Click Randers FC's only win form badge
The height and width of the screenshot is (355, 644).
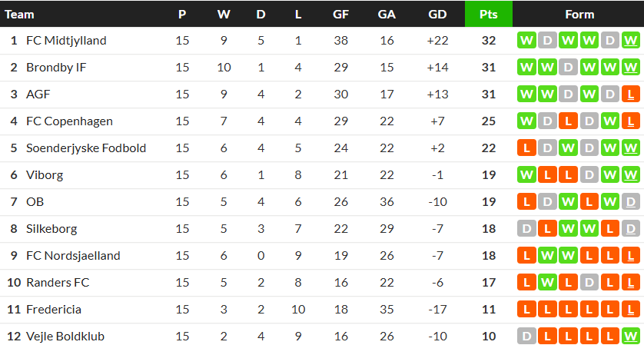[x=547, y=283]
